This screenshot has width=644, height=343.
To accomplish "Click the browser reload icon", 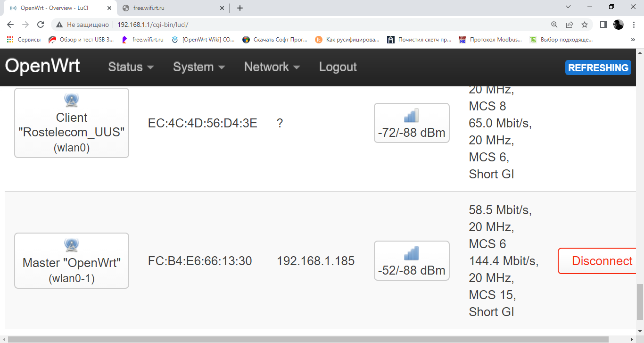I will pos(41,25).
